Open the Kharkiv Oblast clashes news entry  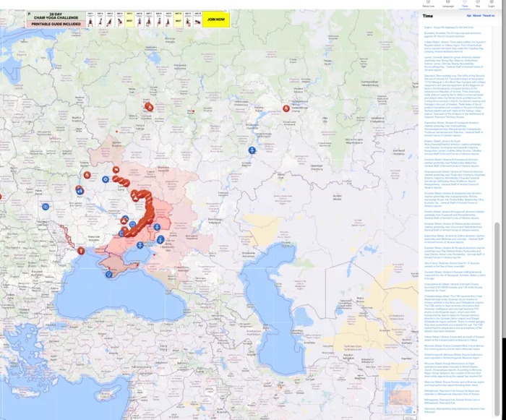click(x=453, y=147)
